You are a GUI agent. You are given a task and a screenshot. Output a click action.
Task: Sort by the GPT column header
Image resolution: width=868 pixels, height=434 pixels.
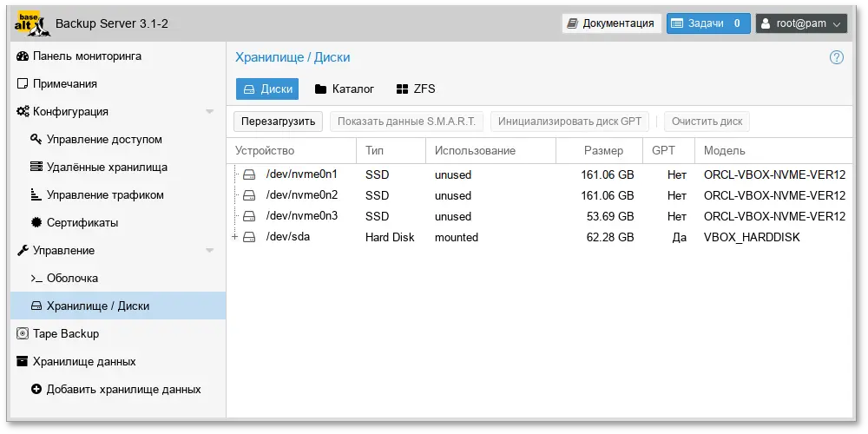(668, 150)
